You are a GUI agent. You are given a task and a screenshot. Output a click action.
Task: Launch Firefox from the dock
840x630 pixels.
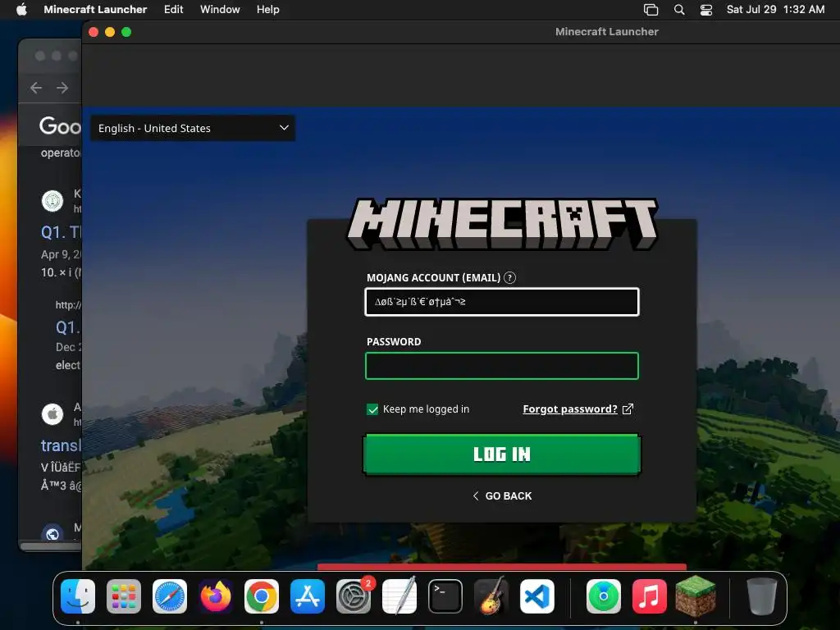click(x=216, y=596)
